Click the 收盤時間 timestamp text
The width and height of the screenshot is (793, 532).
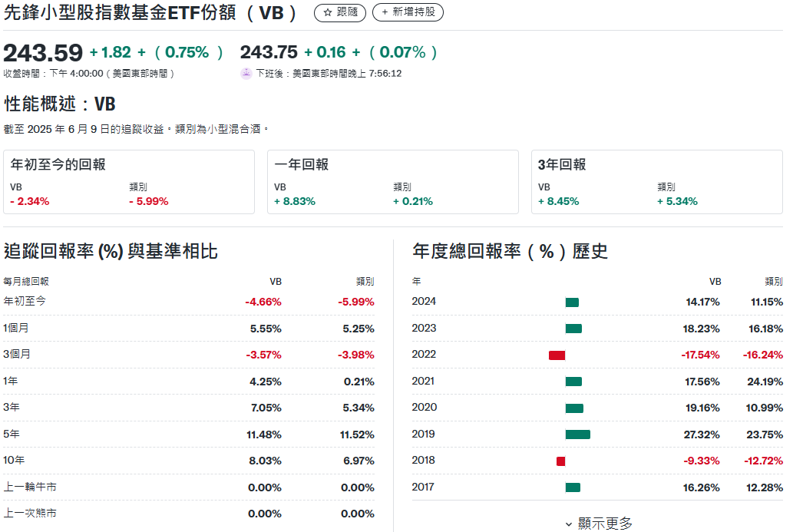pyautogui.click(x=89, y=74)
